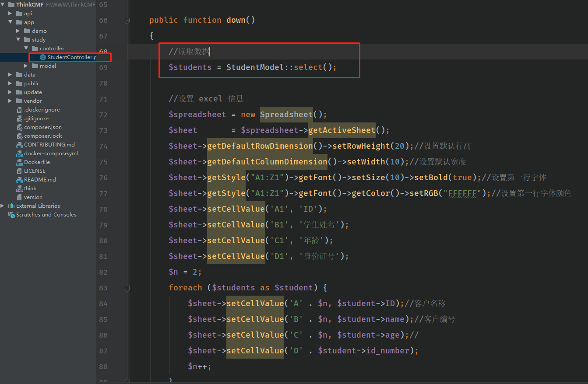
Task: Select the External Libraries label
Action: point(38,206)
